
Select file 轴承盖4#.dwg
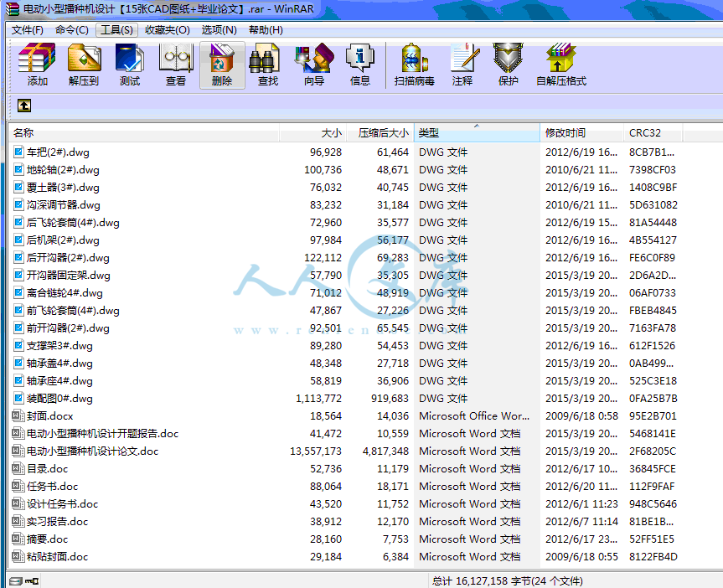(59, 363)
